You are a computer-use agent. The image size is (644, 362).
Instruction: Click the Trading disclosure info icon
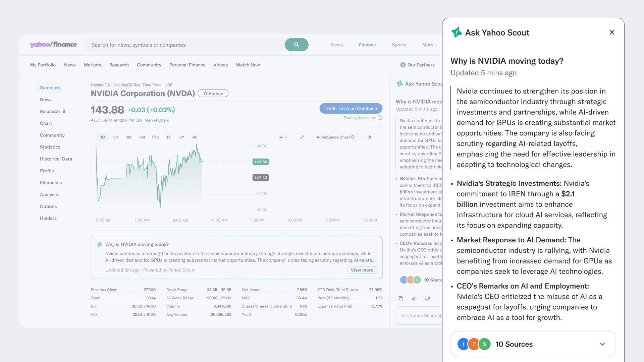point(380,118)
